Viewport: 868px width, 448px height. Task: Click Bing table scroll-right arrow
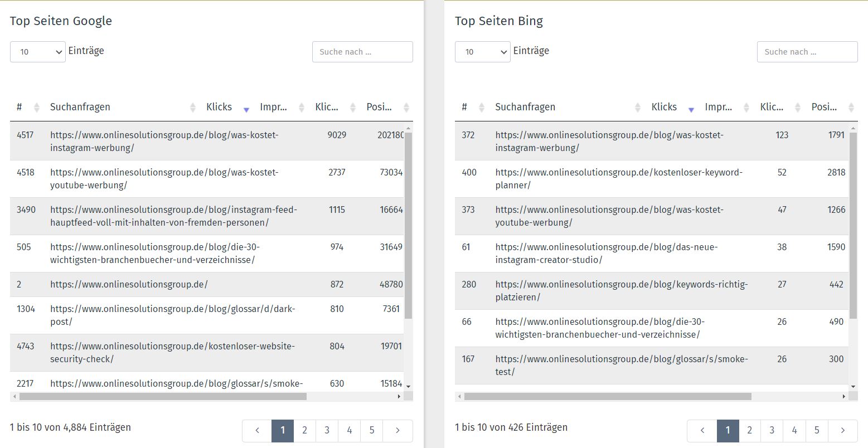pos(843,397)
